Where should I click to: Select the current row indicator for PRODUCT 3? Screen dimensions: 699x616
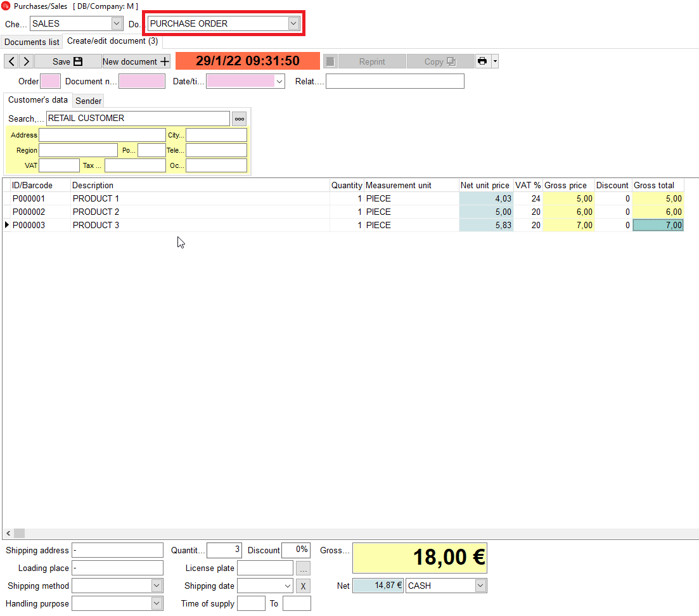coord(7,225)
